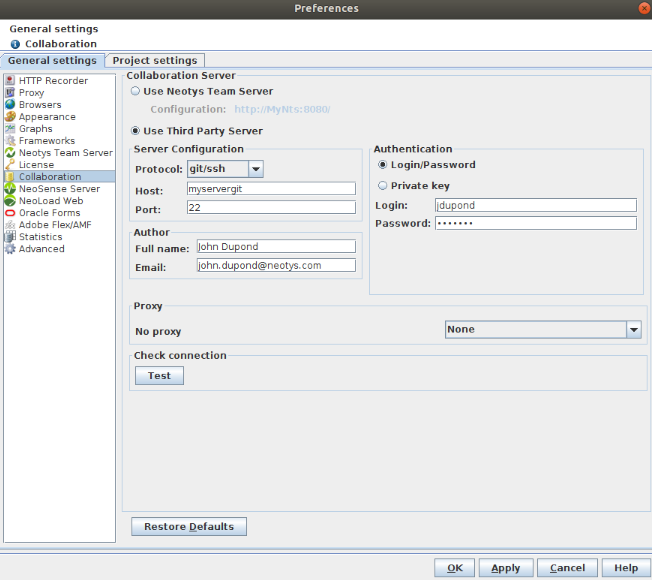Click the NeoSense Server icon
The height and width of the screenshot is (580, 652).
point(10,189)
